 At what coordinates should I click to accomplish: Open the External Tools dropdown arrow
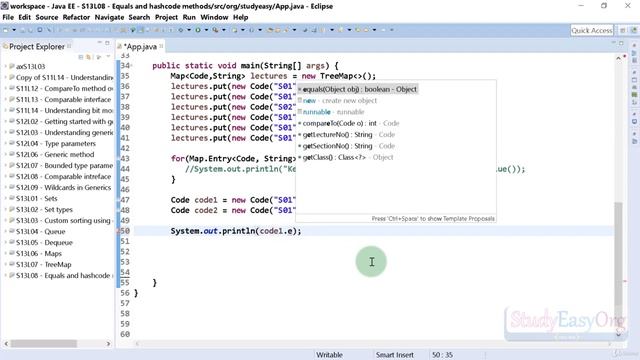224,30
